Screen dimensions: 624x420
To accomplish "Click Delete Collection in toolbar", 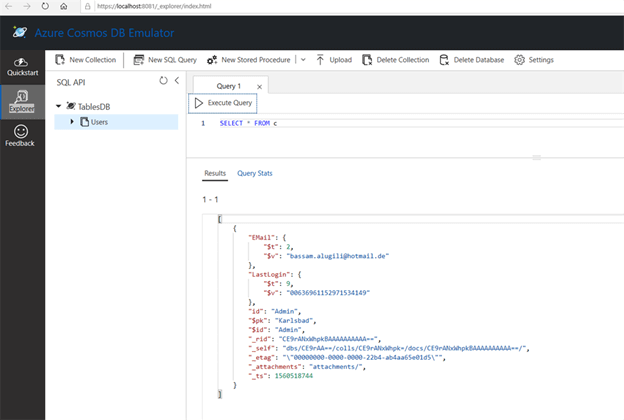I will point(396,60).
